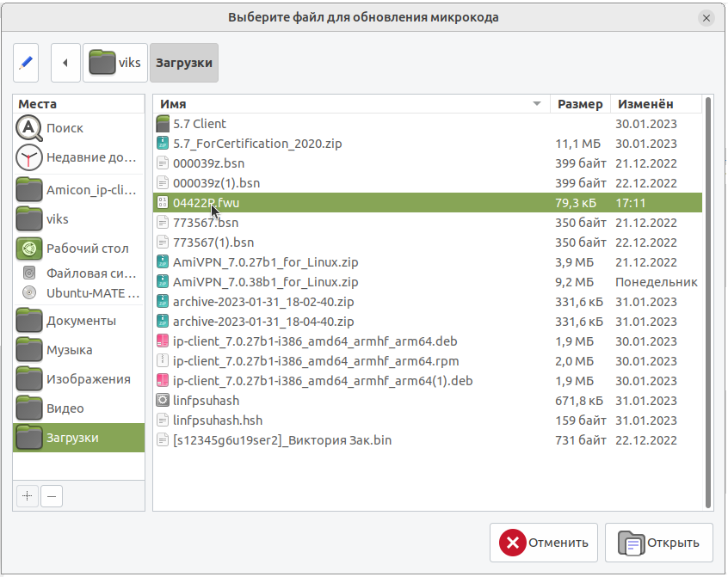The image size is (728, 577).
Task: Sort by the Размер column header
Action: point(579,104)
